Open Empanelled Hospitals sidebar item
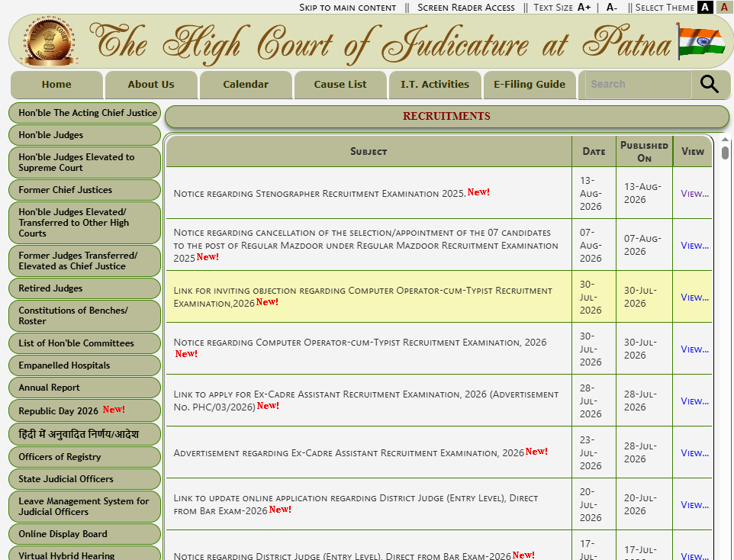 85,365
